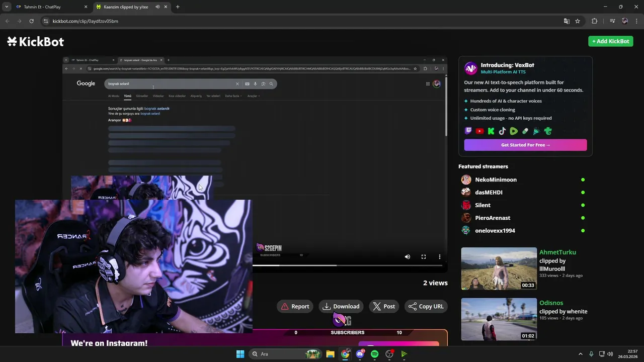The image size is (644, 362).
Task: View site information icon in address bar
Action: point(46,21)
